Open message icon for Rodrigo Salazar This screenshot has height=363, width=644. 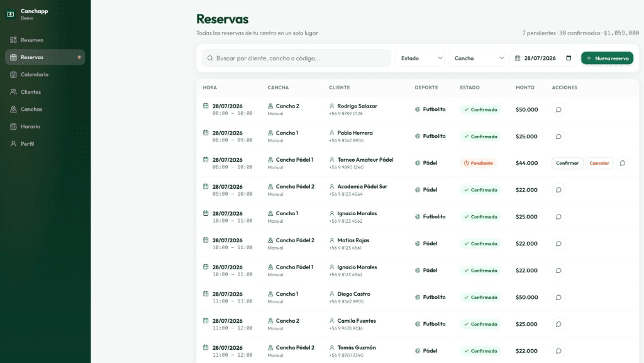[558, 109]
